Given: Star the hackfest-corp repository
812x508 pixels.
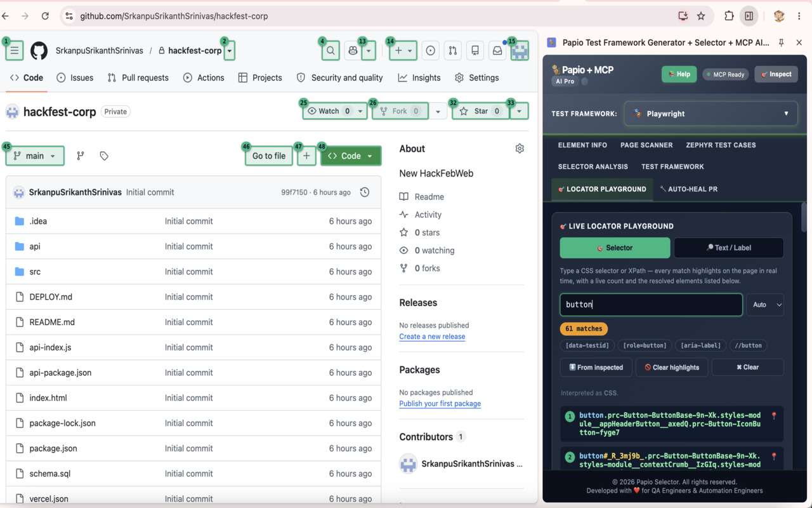Looking at the screenshot, I should [481, 111].
